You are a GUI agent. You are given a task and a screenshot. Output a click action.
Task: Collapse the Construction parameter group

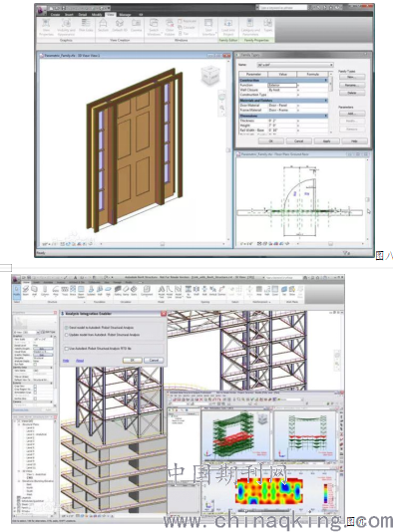pyautogui.click(x=326, y=81)
